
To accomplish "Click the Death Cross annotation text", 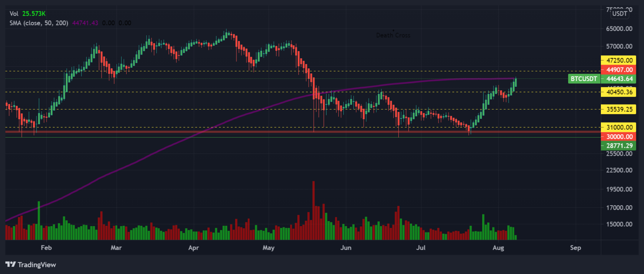I will tap(393, 35).
